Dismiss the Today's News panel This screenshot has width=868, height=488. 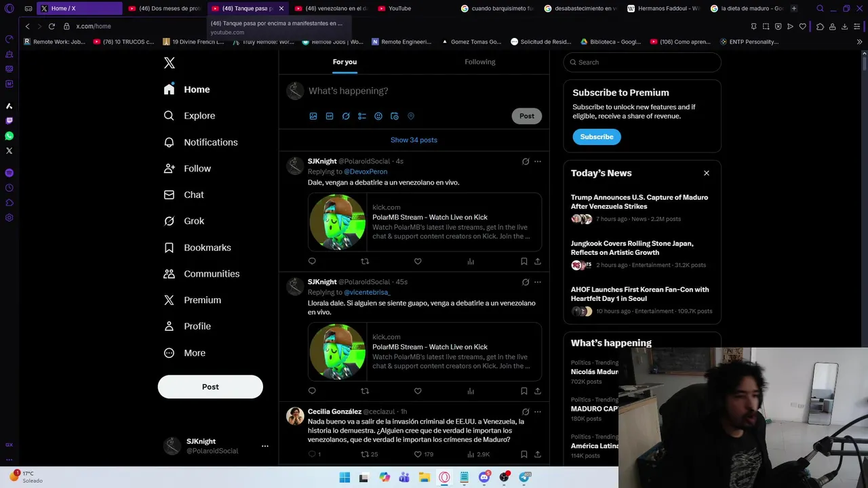pyautogui.click(x=707, y=173)
